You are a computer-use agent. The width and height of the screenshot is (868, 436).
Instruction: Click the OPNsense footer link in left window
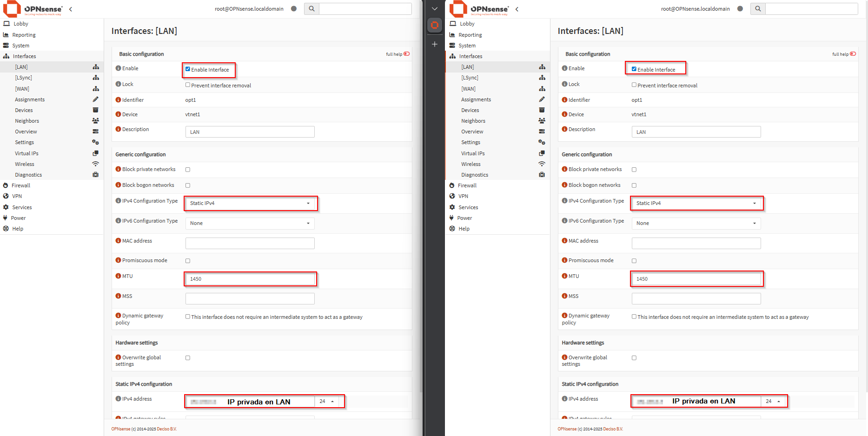(x=121, y=429)
